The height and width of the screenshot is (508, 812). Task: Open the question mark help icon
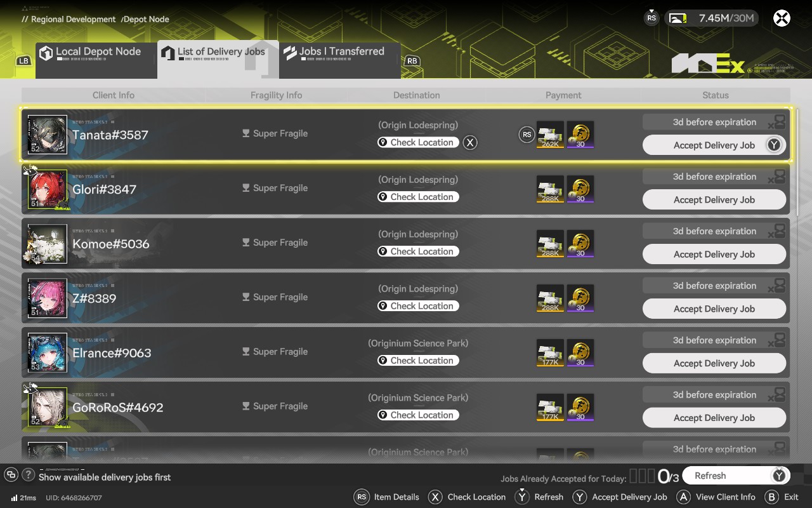click(29, 475)
